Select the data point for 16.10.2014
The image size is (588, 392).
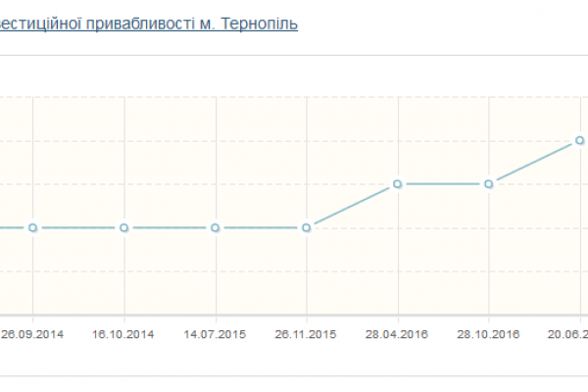pyautogui.click(x=123, y=227)
